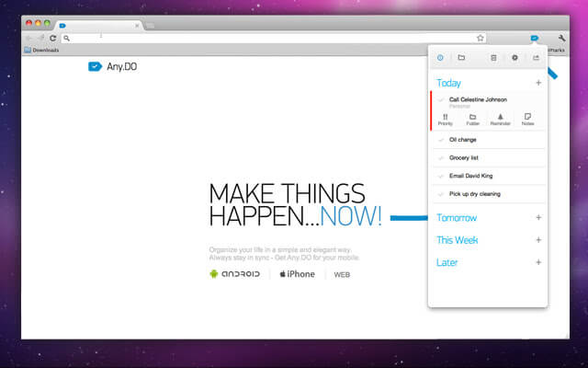Screen dimensions: 588x368
Task: Tick the Email David King checkmark
Action: 441,176
